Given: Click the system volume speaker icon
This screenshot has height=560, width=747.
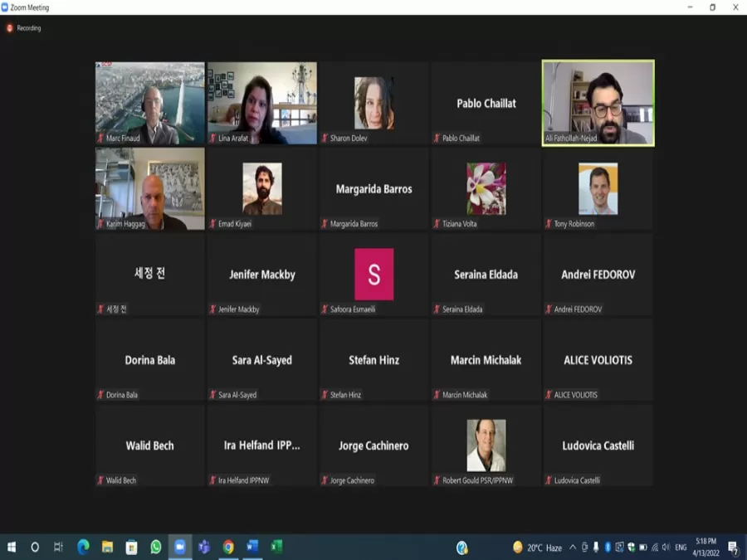Looking at the screenshot, I should click(666, 548).
